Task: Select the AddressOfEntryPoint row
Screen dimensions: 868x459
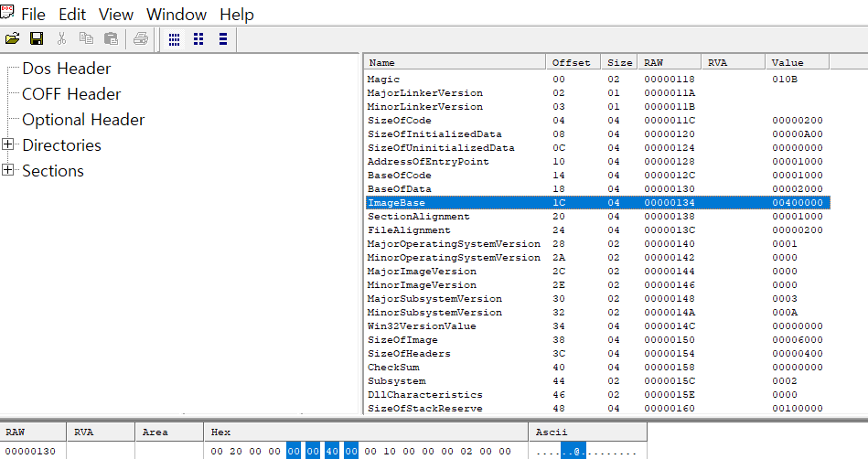Action: 428,162
